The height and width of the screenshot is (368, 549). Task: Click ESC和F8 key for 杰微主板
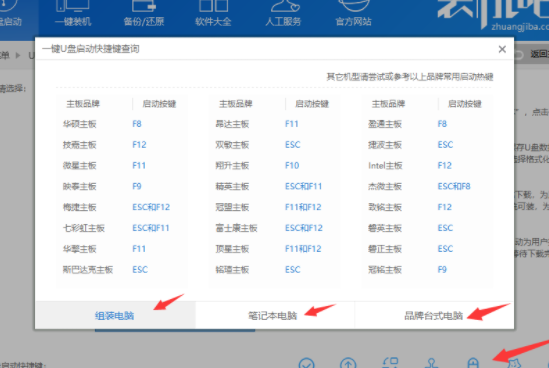click(x=454, y=186)
